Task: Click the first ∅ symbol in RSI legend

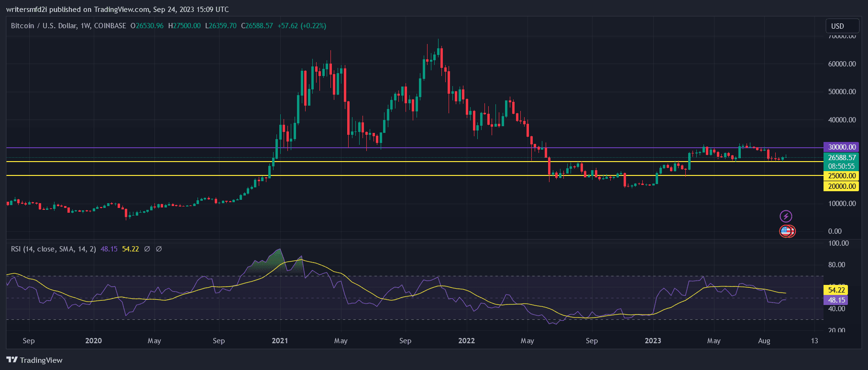Action: (147, 249)
